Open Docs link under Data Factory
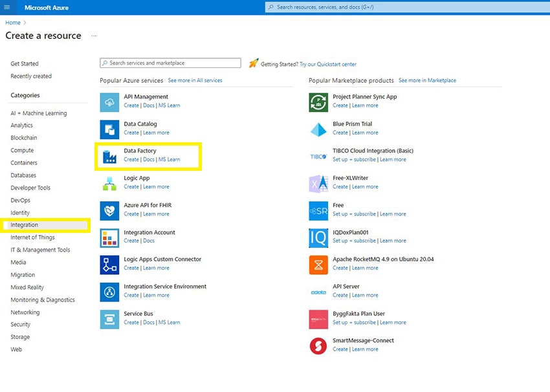This screenshot has width=550, height=392. coord(149,159)
